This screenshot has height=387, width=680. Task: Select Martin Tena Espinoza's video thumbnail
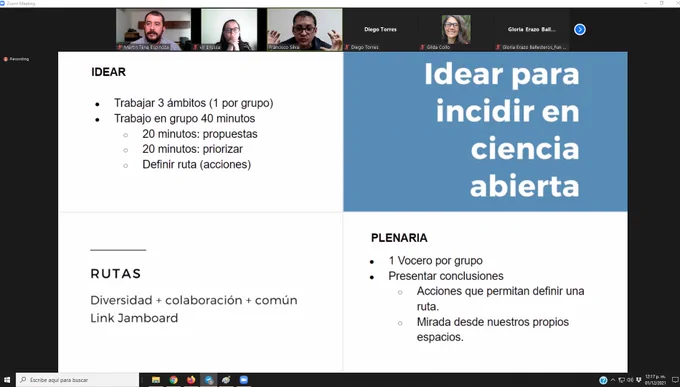(x=154, y=30)
